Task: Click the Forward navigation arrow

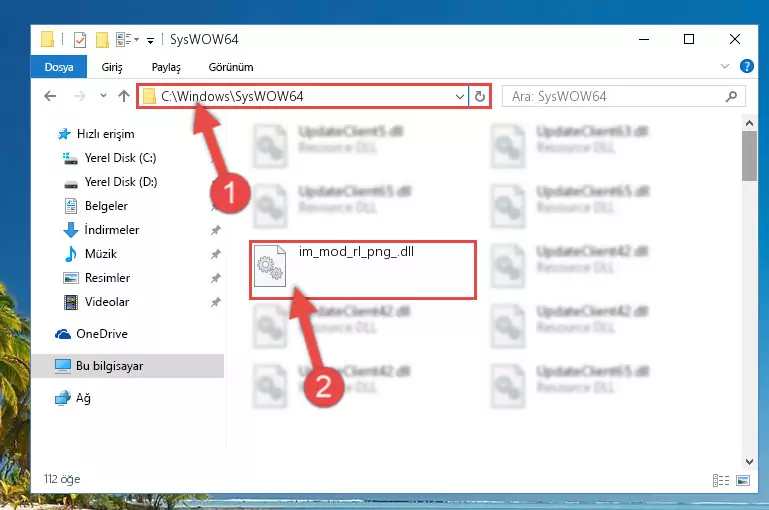Action: tap(79, 96)
